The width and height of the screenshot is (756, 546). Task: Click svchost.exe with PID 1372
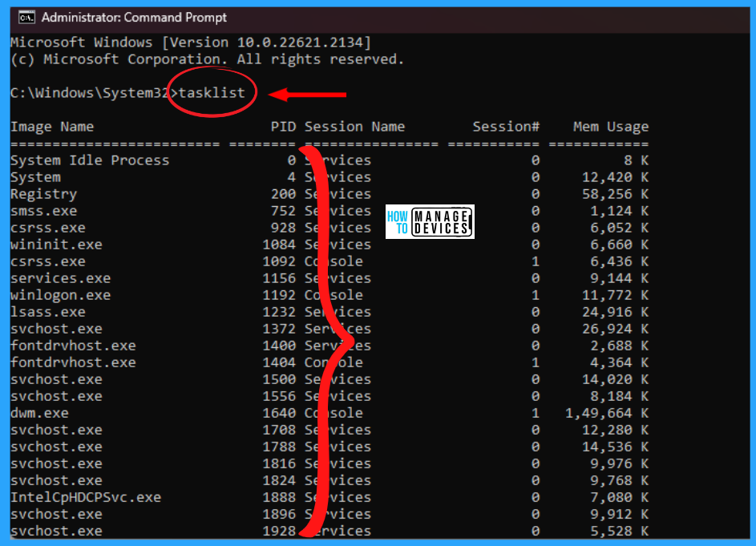coord(56,329)
